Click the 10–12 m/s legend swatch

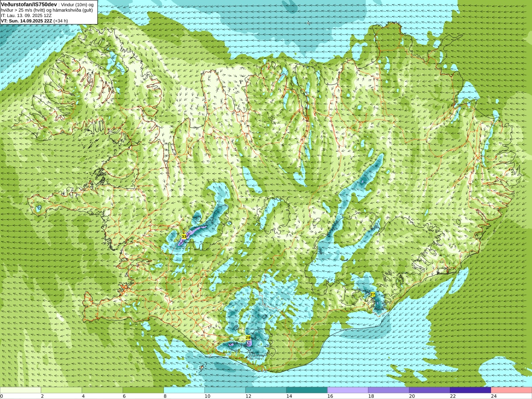coord(225,390)
